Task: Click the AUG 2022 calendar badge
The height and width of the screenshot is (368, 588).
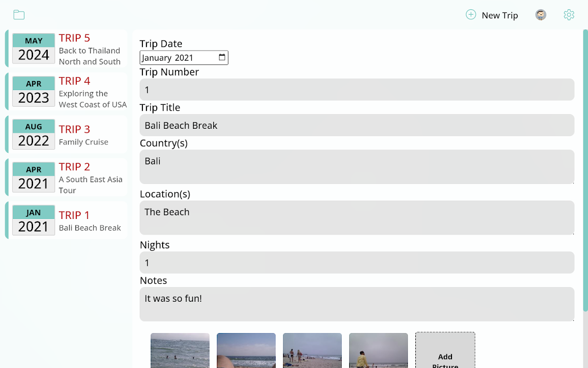Action: click(x=34, y=134)
